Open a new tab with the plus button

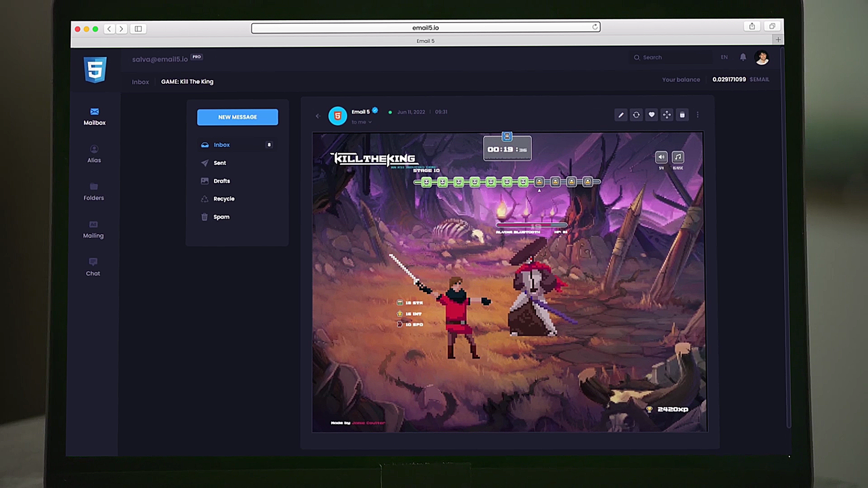[778, 39]
